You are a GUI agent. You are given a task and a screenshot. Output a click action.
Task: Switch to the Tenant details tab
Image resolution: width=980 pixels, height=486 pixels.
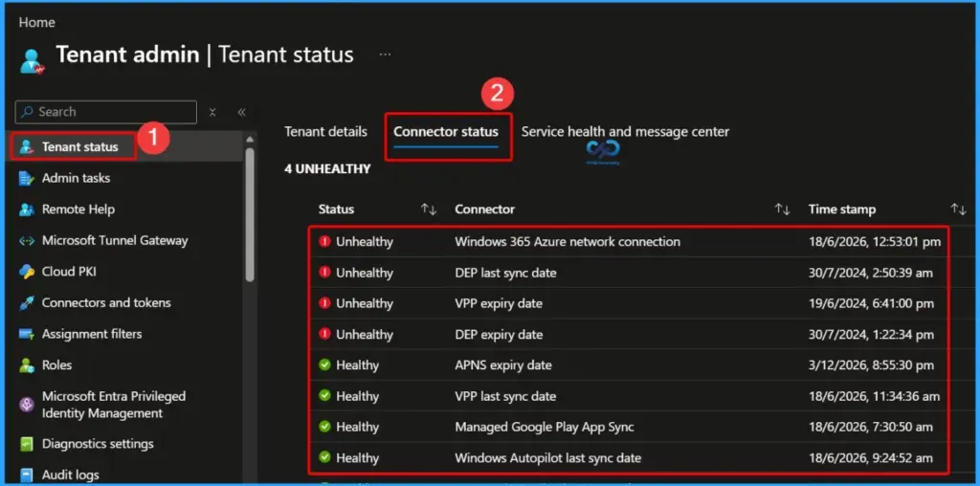325,132
